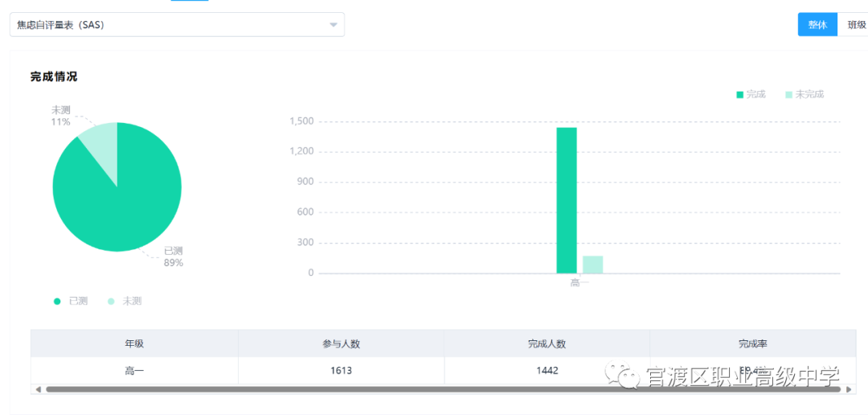The height and width of the screenshot is (415, 868).
Task: Click the horizontal table scrollbar thumb
Action: click(444, 389)
